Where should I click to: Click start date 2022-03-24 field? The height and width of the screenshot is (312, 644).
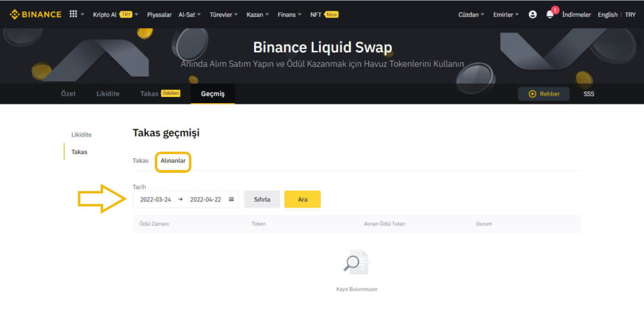point(155,199)
